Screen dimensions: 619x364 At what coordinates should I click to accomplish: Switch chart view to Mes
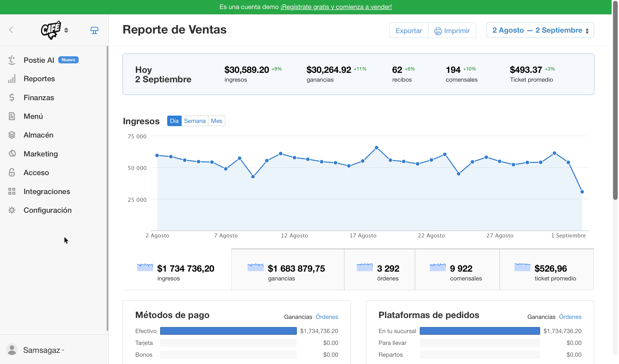tap(217, 121)
